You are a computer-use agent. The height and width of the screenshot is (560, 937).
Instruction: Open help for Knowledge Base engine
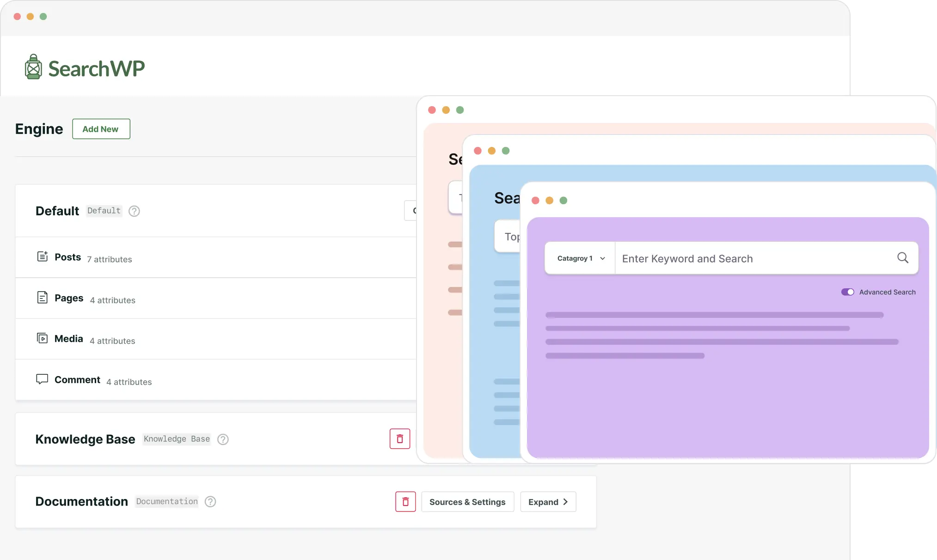click(x=223, y=439)
